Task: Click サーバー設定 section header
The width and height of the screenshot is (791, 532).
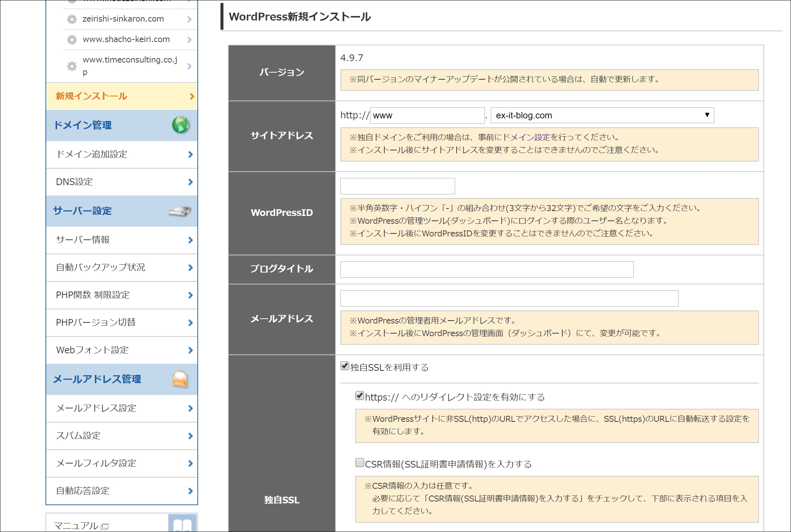Action: pos(122,211)
